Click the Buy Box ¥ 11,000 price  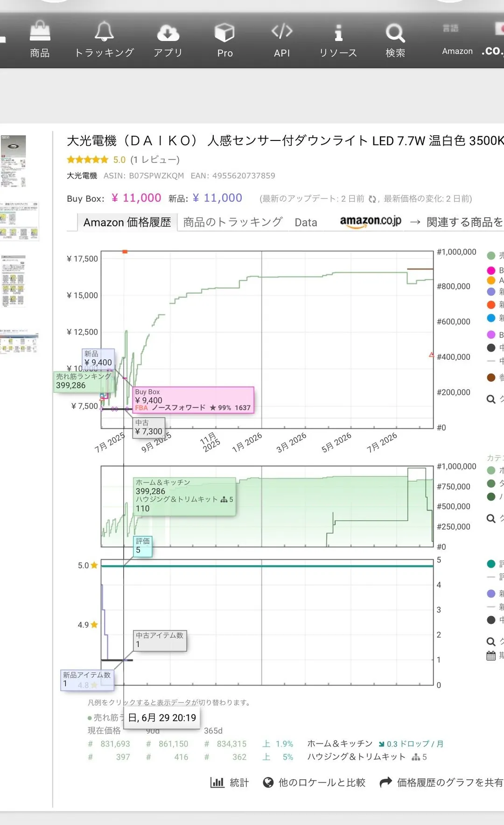pyautogui.click(x=136, y=198)
